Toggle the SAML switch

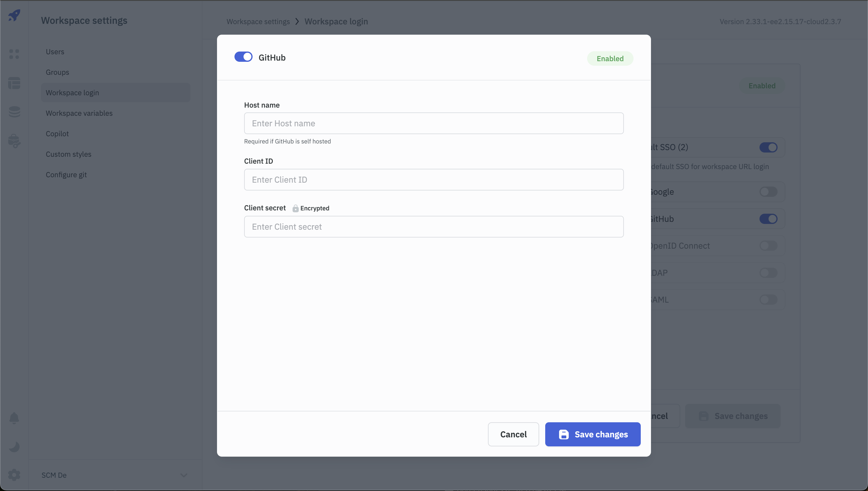click(x=768, y=300)
